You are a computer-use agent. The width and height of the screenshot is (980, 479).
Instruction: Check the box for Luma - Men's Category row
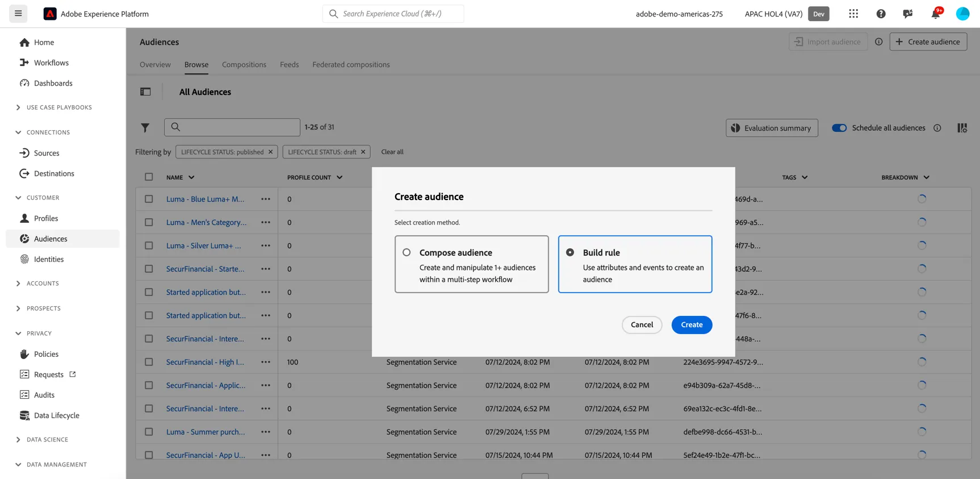click(x=149, y=222)
